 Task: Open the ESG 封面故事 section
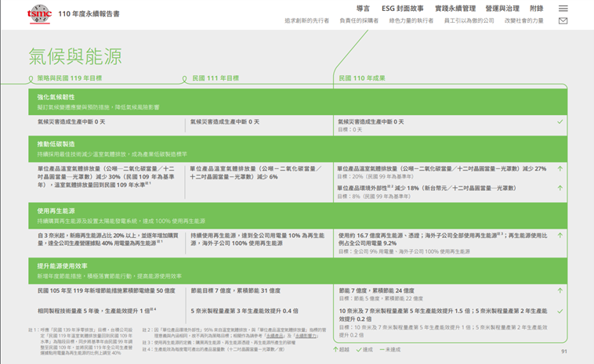point(402,8)
